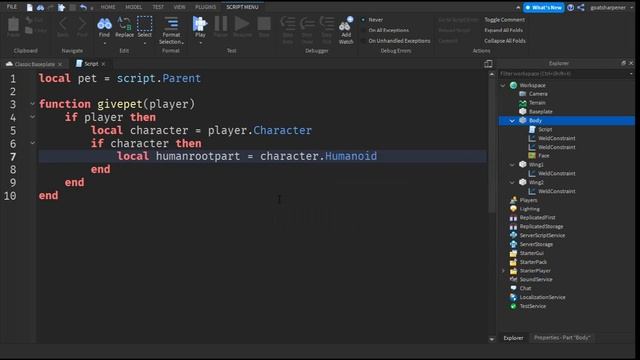Switch to the HOME ribbon tab

tap(108, 7)
